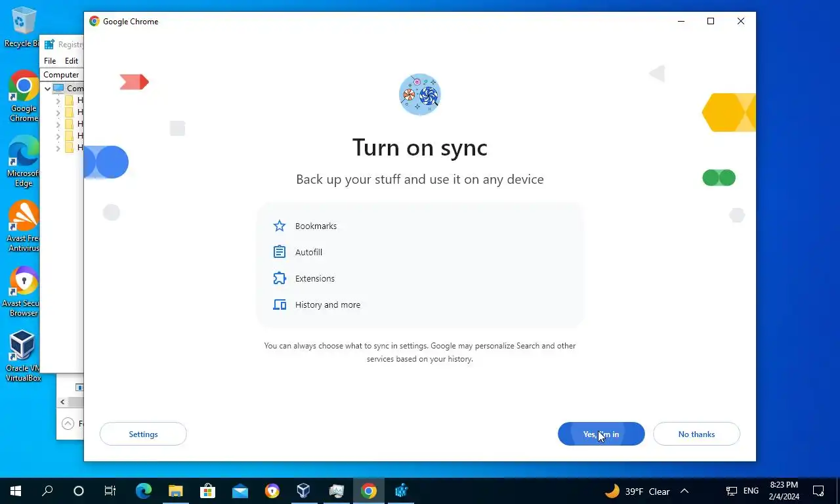Open notification center icon
Image resolution: width=840 pixels, height=504 pixels.
point(818,491)
